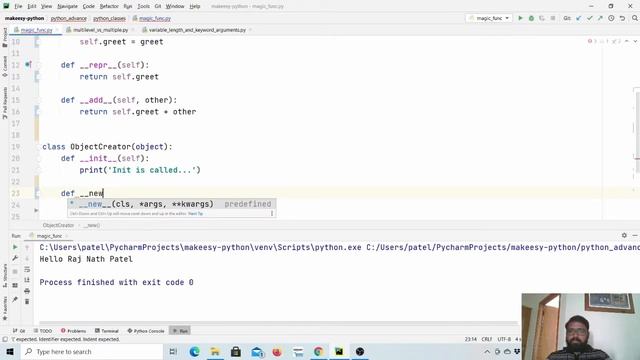The image size is (640, 360).
Task: Toggle soft-wrap in Run output
Action: [x=27, y=269]
